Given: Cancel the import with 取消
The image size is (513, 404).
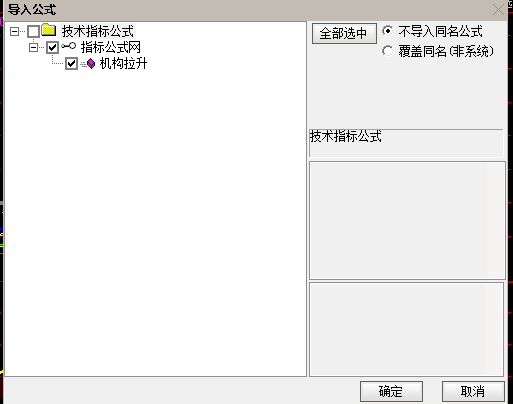Looking at the screenshot, I should [473, 391].
